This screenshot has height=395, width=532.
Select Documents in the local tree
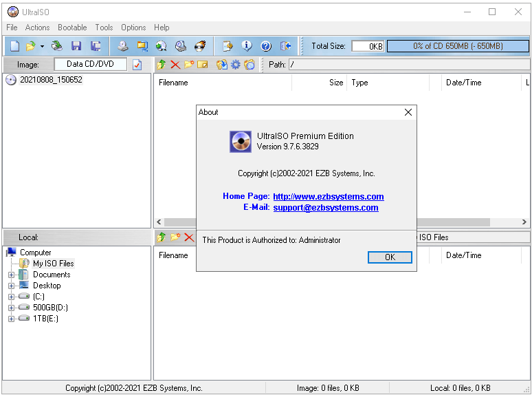(52, 275)
